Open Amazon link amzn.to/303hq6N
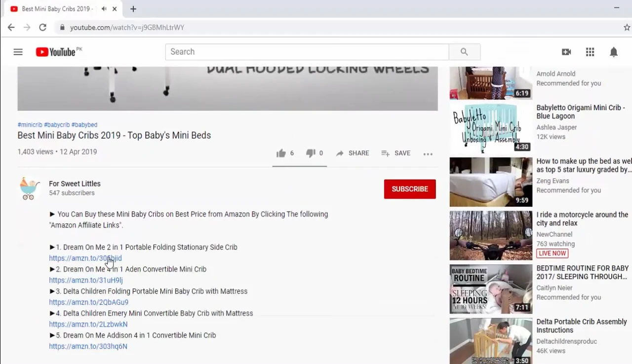The image size is (632, 364). coord(88,346)
